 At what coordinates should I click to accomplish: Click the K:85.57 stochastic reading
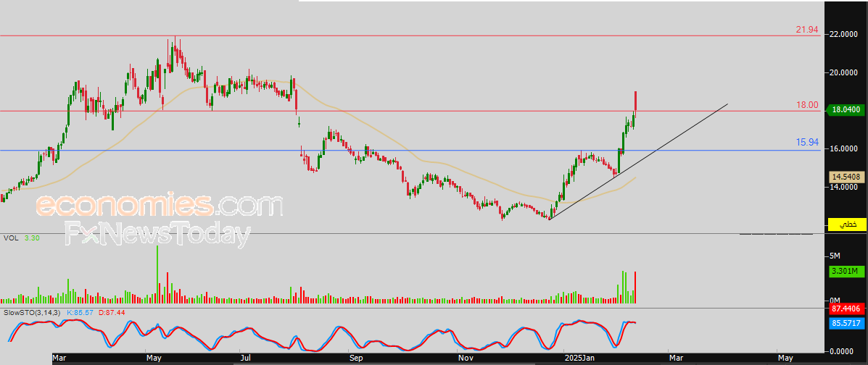click(81, 314)
